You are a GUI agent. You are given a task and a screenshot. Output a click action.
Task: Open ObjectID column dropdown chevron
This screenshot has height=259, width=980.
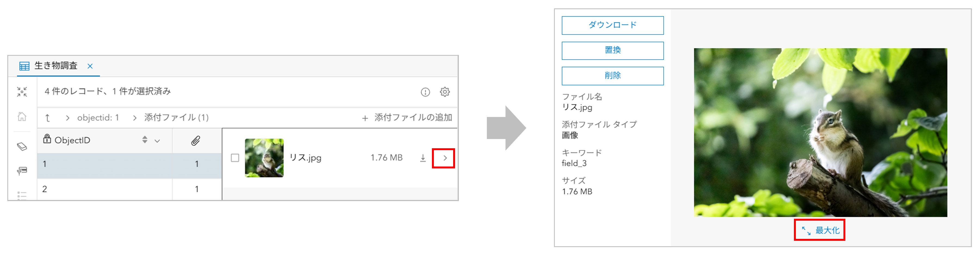click(157, 141)
